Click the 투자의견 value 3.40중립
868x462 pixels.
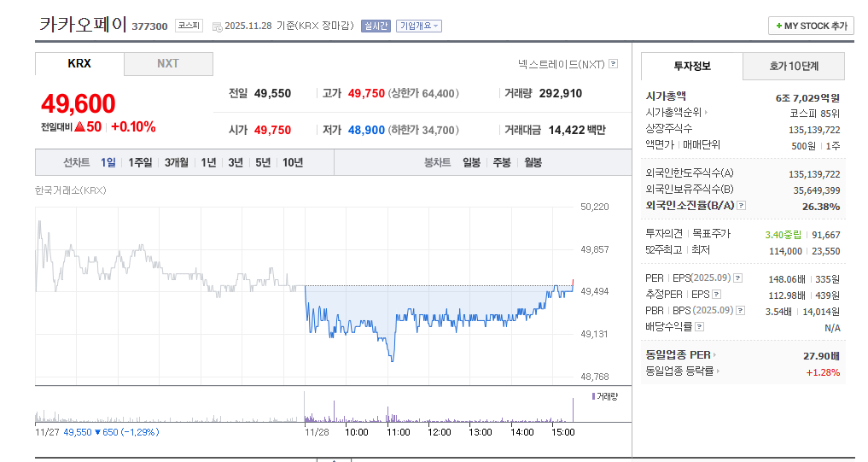(x=783, y=235)
